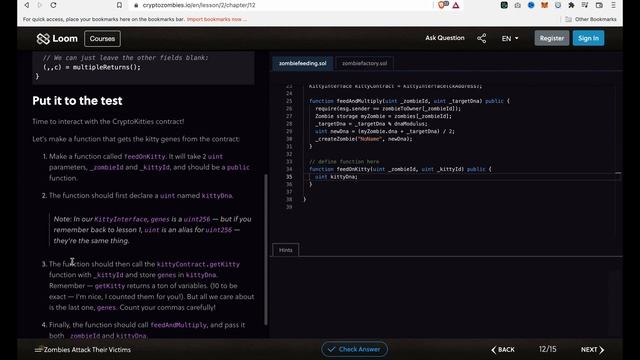Reload the page with refresh icon
This screenshot has width=640, height=360.
point(53,5)
